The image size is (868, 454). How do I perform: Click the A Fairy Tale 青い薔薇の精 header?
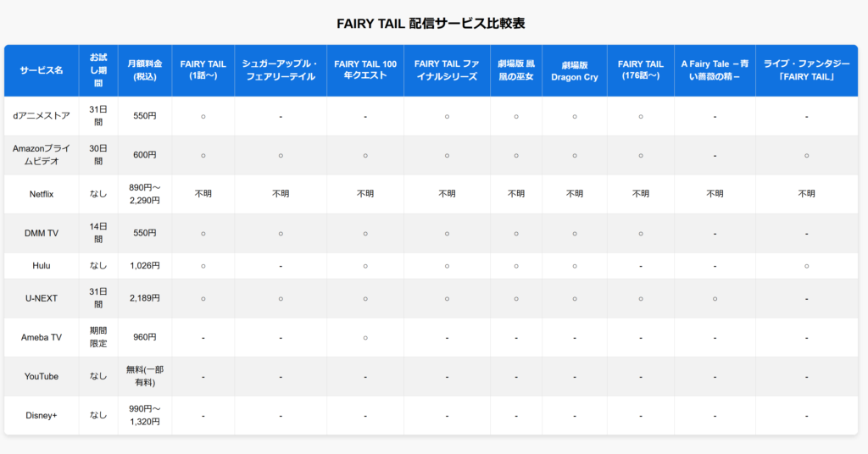click(x=715, y=70)
